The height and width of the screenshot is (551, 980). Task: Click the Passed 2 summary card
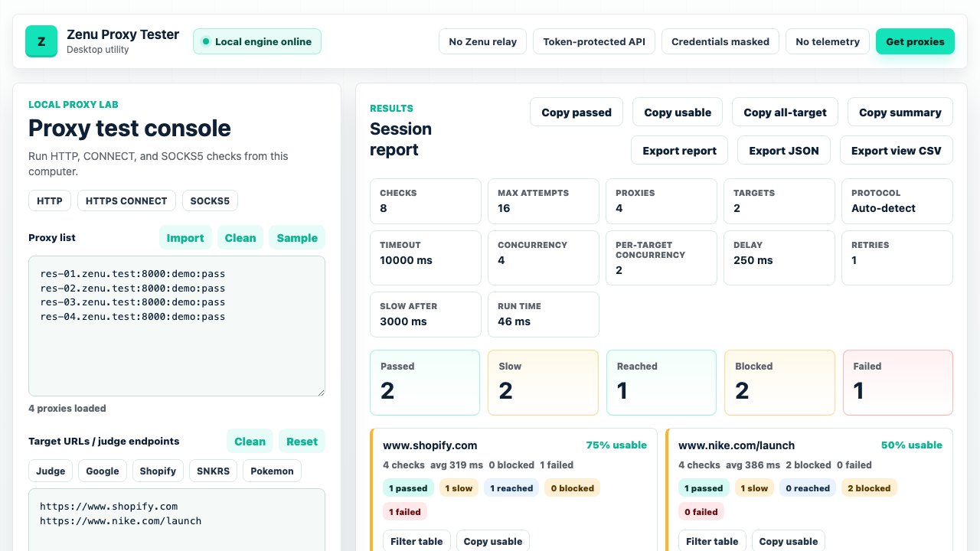(x=425, y=383)
